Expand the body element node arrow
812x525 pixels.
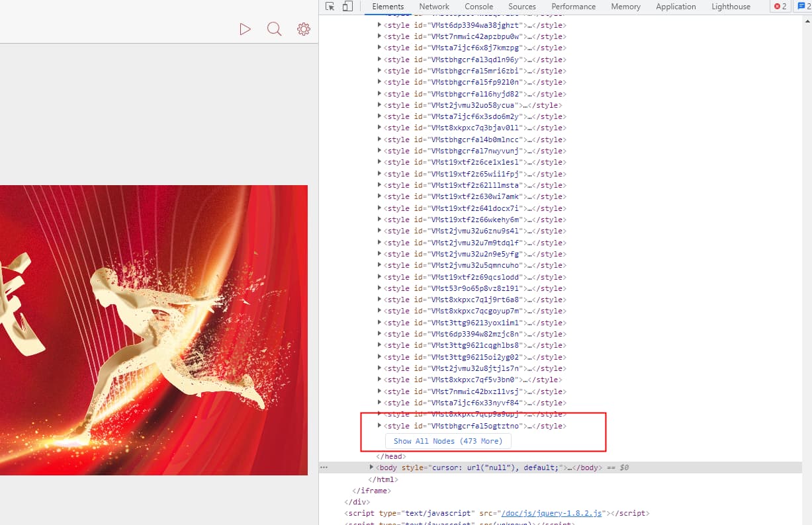pos(371,467)
